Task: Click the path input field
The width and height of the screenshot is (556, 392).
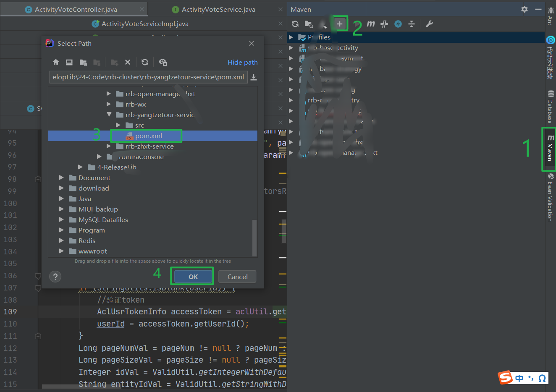Action: coord(149,77)
